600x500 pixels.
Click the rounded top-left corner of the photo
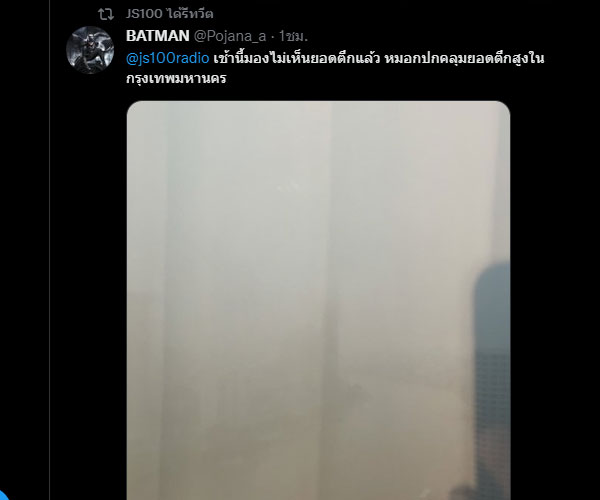[133, 107]
